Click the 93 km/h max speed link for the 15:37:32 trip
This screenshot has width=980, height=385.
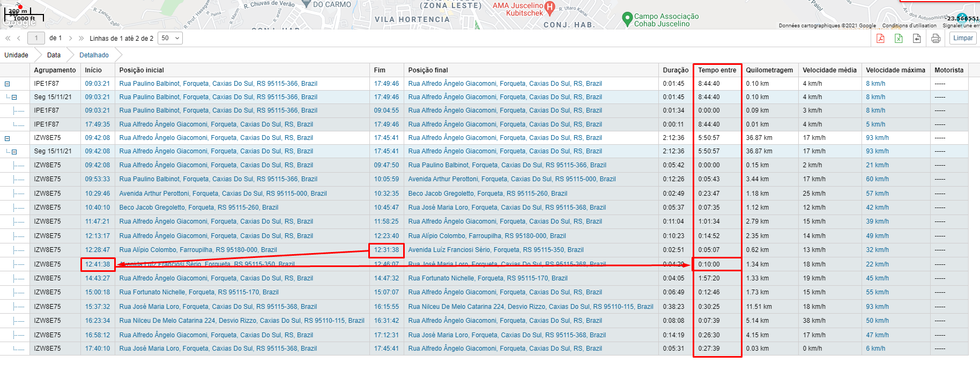click(x=877, y=307)
